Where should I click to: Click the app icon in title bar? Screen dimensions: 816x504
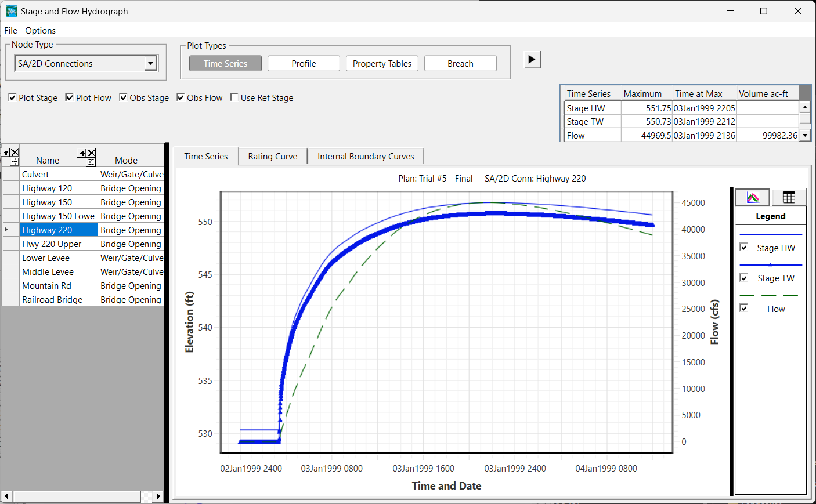pos(11,11)
